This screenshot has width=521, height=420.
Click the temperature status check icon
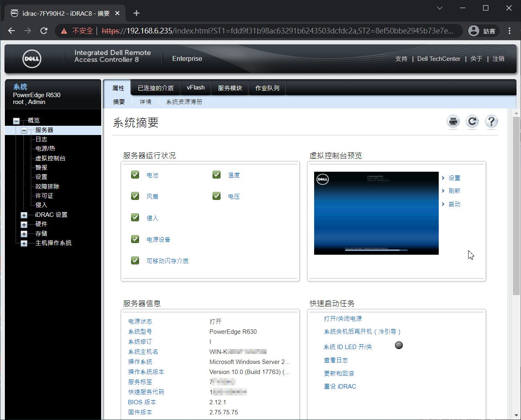coord(217,175)
